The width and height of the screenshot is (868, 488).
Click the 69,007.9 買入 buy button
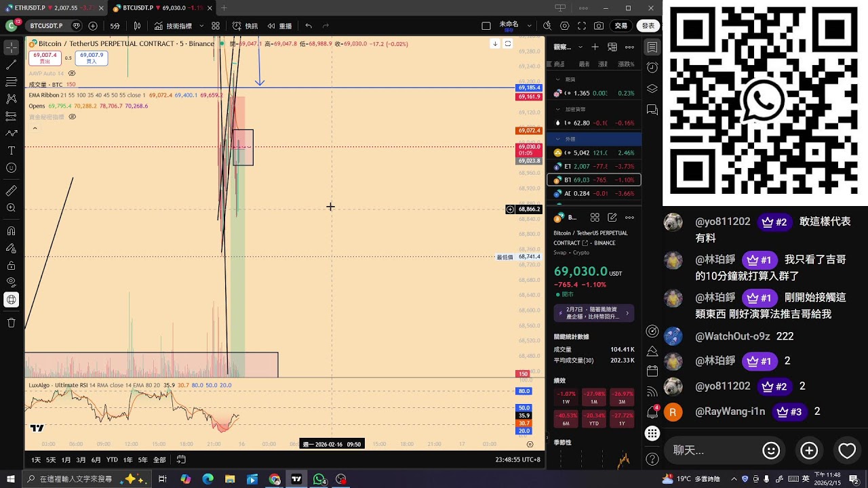point(92,58)
